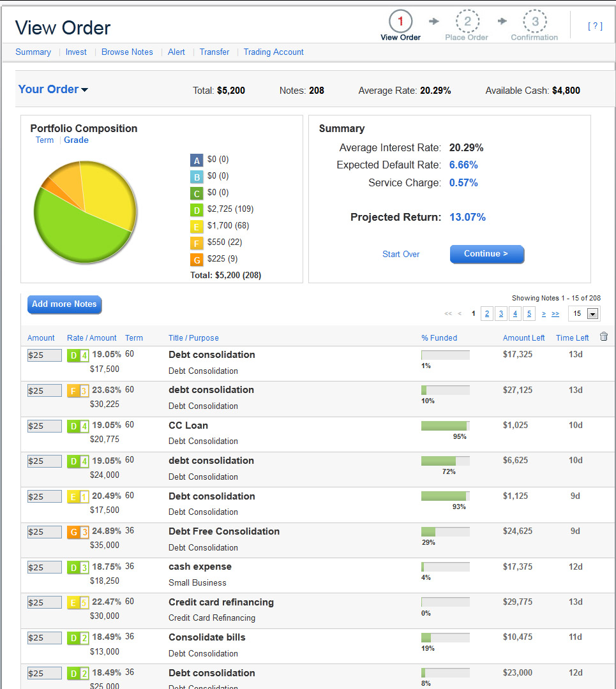This screenshot has height=689, width=616.
Task: Expand the Your Order dropdown
Action: (x=53, y=89)
